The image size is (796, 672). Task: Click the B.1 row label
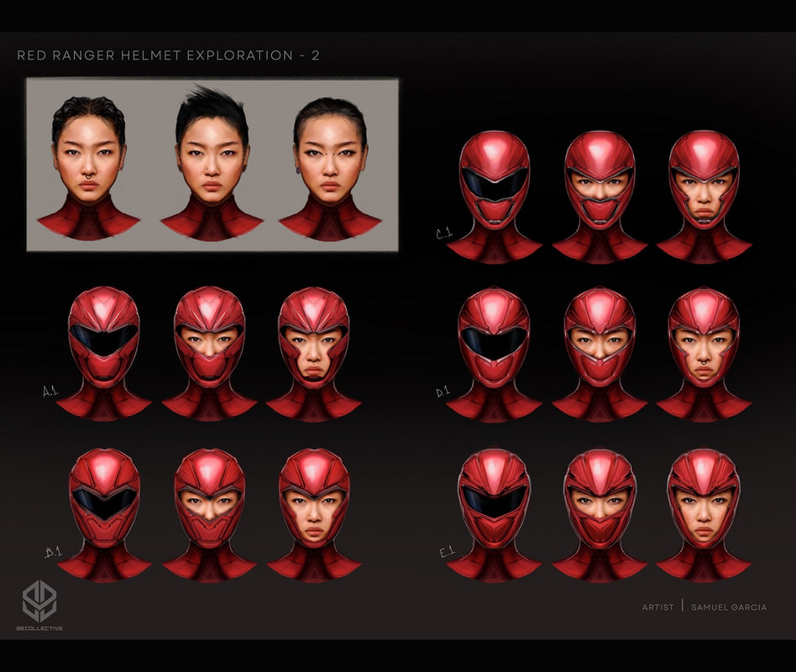click(53, 552)
